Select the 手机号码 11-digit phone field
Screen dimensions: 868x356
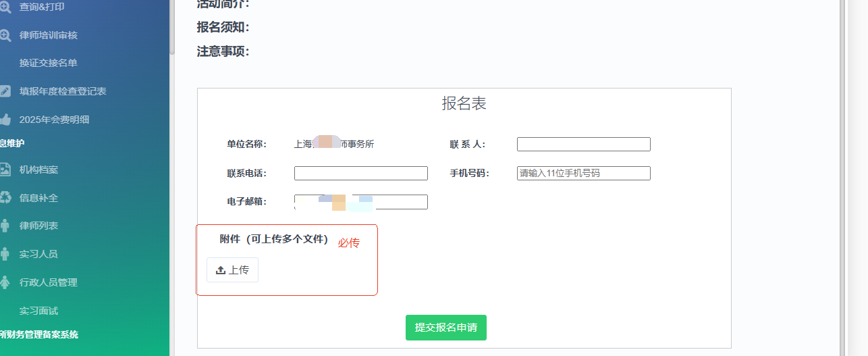583,174
